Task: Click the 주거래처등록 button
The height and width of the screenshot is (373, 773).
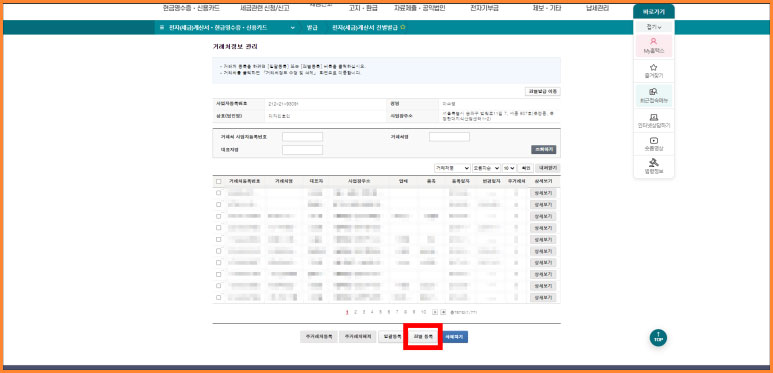Action: tap(318, 337)
